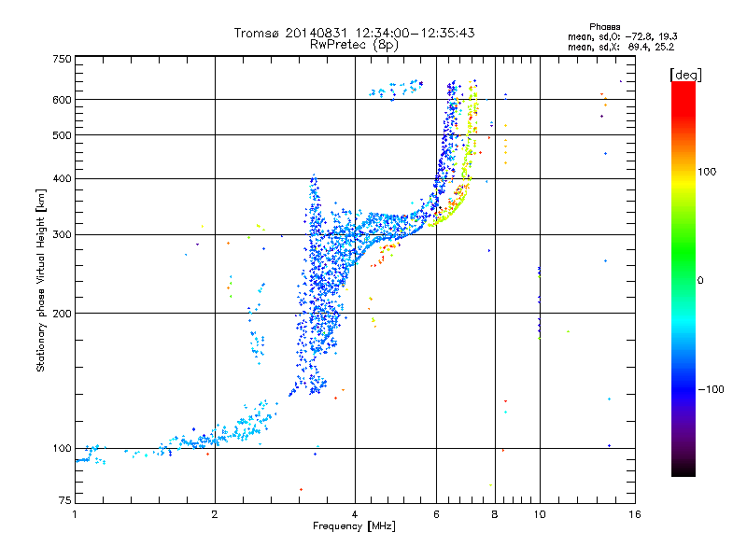
Task: Click the x-axis tick label '16'
Action: 635,514
